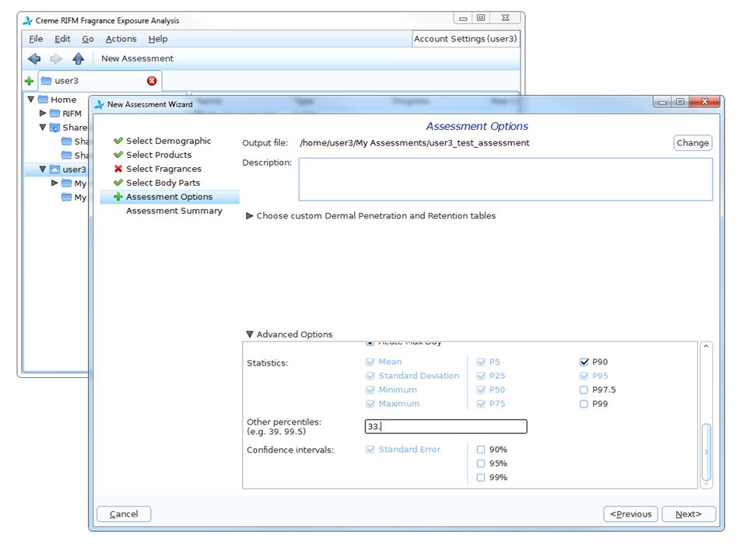Click the forward arrow in main toolbar
The image size is (747, 560).
pyautogui.click(x=56, y=58)
